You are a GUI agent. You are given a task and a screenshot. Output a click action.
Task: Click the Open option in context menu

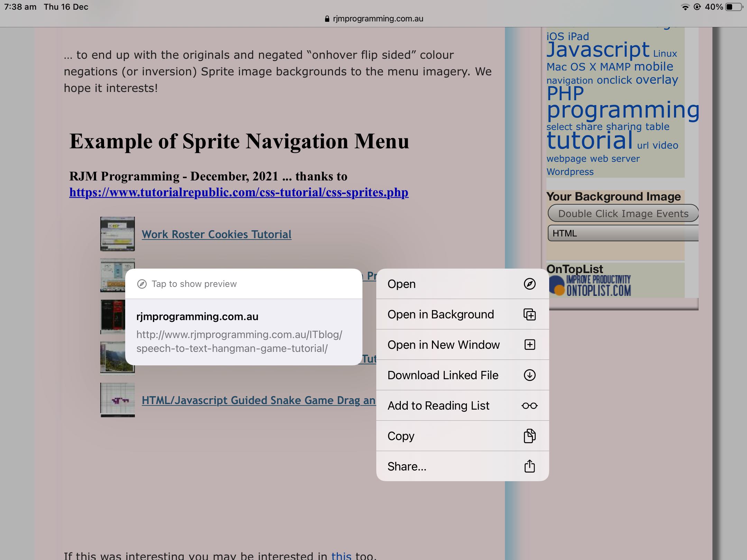pyautogui.click(x=461, y=283)
